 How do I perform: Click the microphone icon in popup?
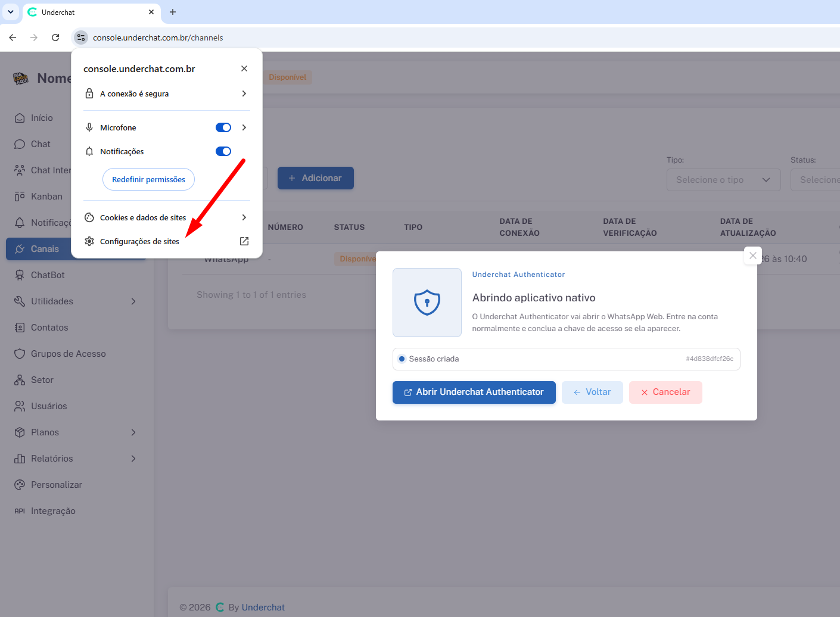pyautogui.click(x=89, y=127)
